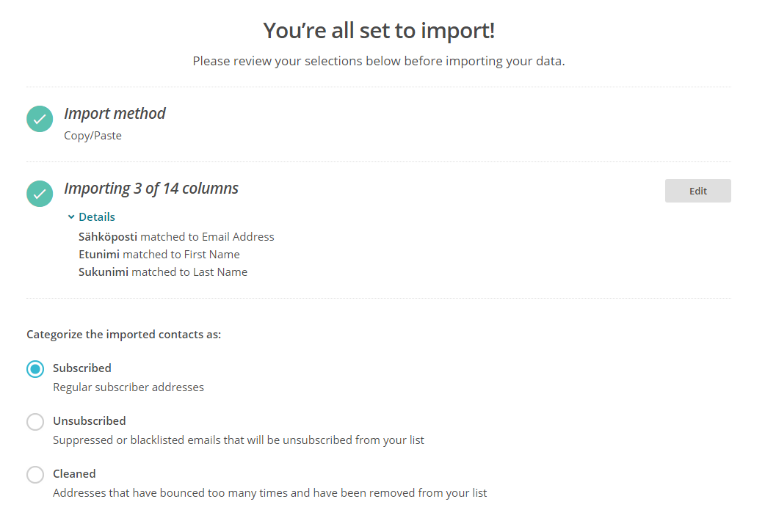Click the Copy/Paste import method text
The height and width of the screenshot is (532, 765).
pyautogui.click(x=93, y=136)
